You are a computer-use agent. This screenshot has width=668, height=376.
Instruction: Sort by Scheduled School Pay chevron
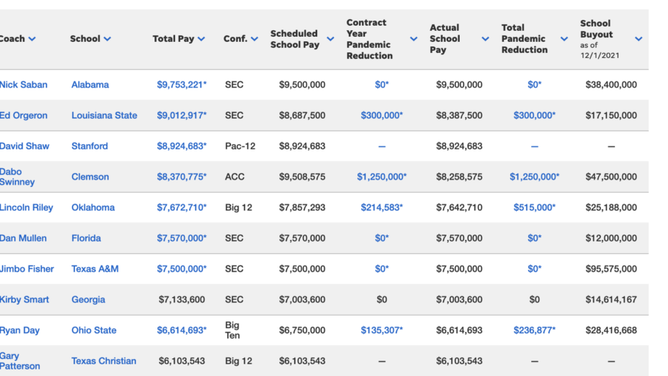(331, 39)
